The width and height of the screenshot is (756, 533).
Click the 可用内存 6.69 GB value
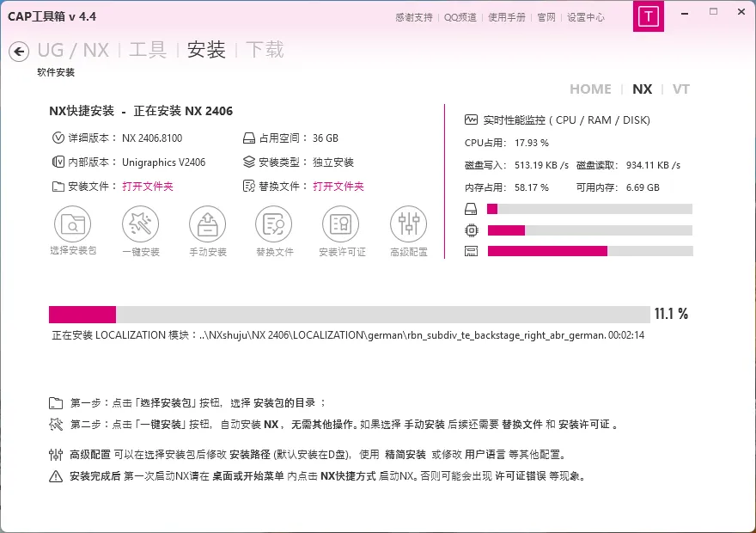[643, 187]
